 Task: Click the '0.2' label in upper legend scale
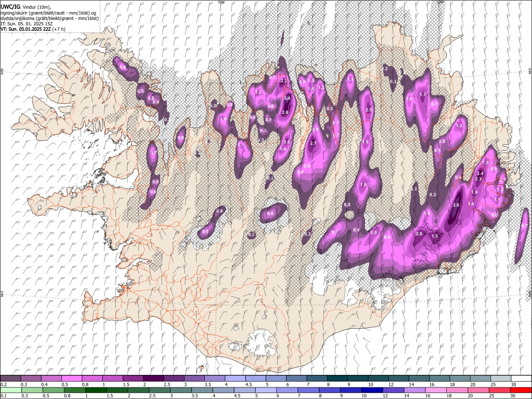(x=3, y=384)
